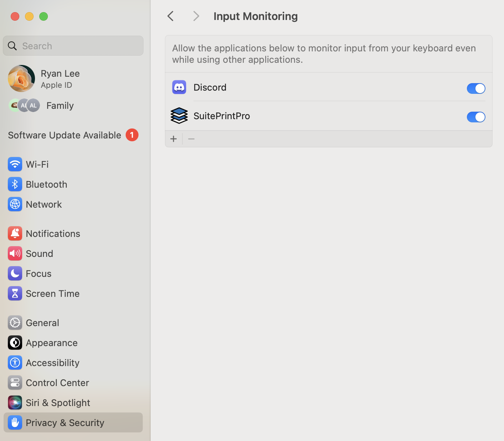Disable input monitoring for Discord
This screenshot has height=441, width=504.
(476, 88)
